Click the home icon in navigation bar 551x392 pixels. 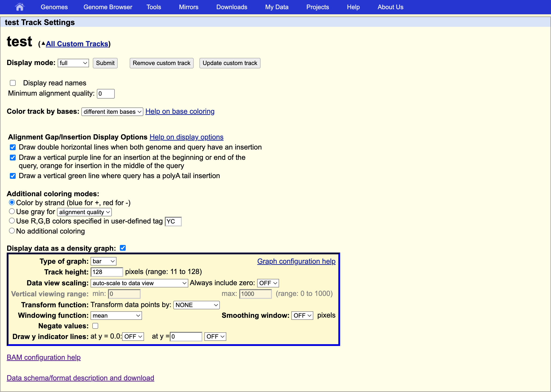click(19, 7)
